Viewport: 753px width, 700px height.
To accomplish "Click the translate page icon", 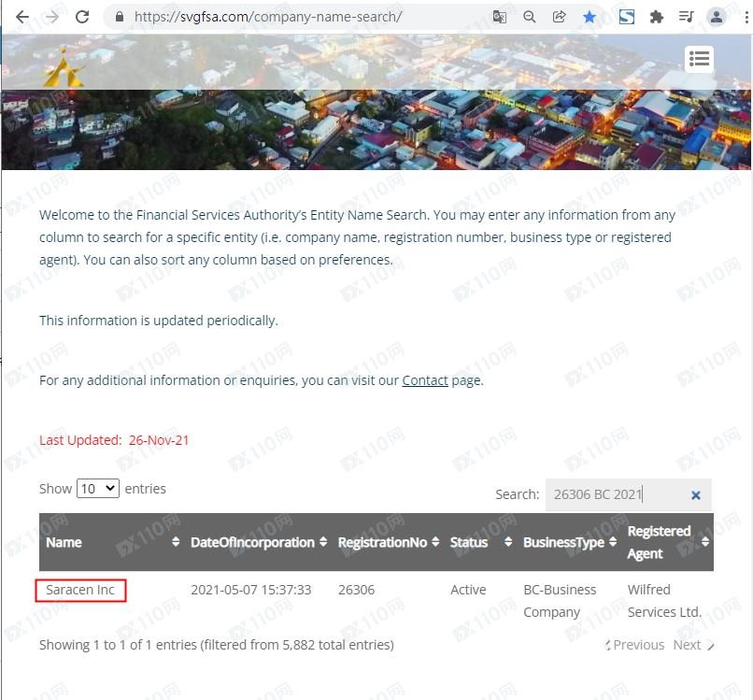I will click(x=500, y=17).
